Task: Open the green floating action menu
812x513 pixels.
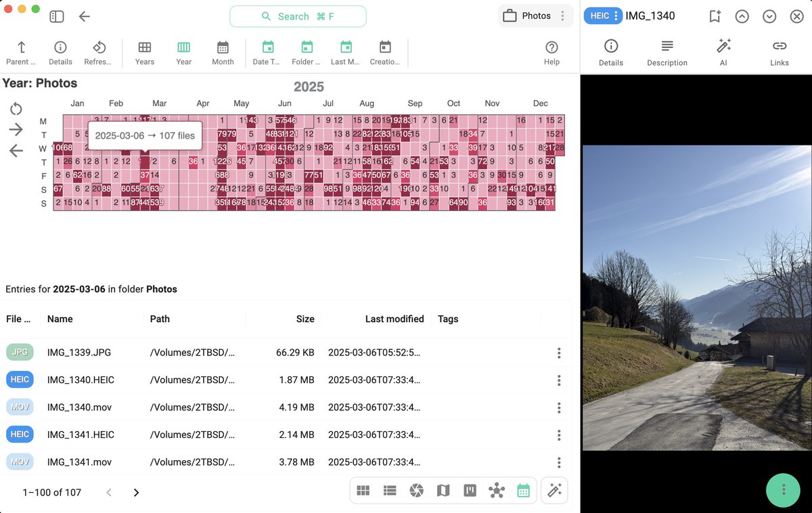Action: (783, 490)
